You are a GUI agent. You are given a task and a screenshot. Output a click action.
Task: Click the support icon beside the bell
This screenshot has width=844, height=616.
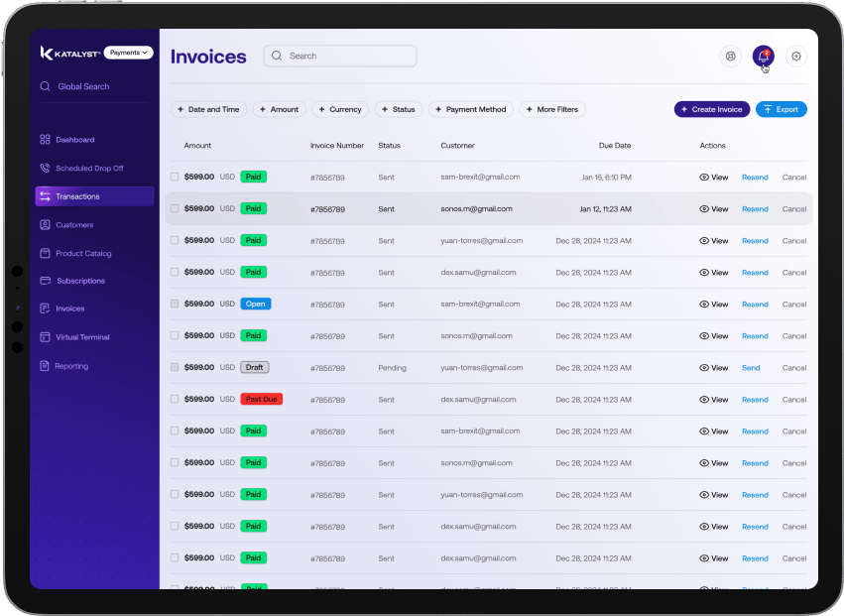click(730, 57)
